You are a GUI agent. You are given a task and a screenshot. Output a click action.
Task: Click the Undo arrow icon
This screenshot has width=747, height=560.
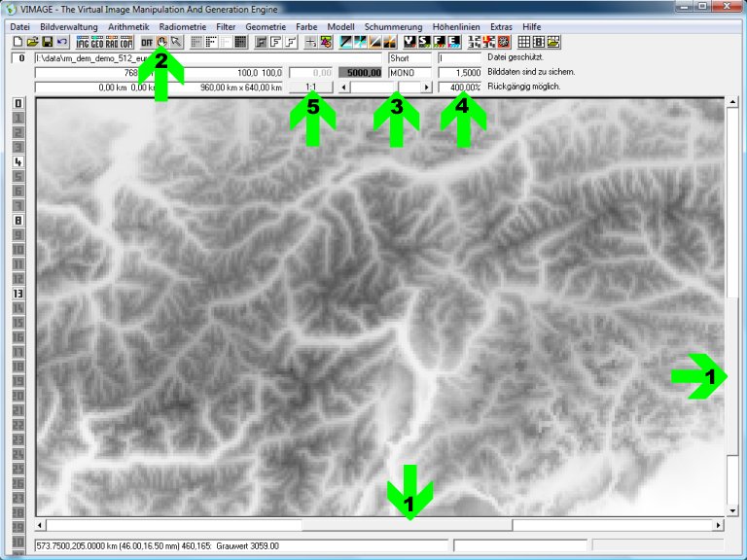click(62, 42)
